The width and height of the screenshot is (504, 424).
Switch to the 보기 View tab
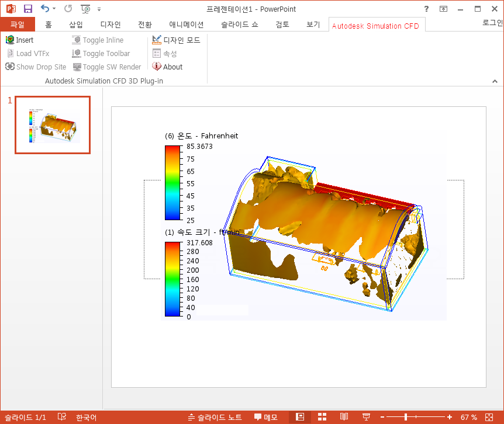tap(313, 25)
